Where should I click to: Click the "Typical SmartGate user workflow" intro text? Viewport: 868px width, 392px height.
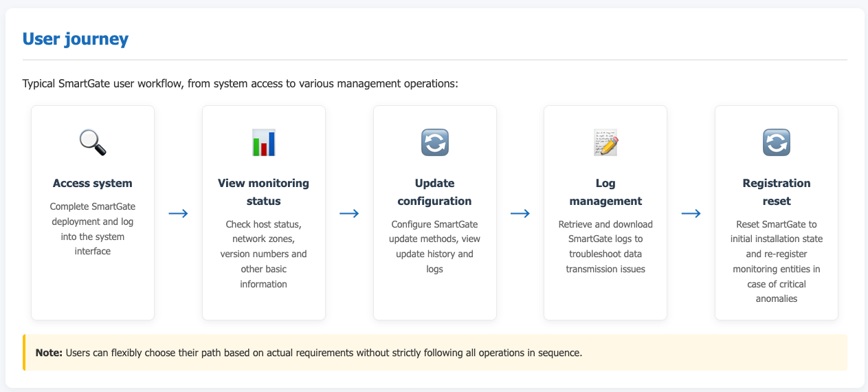[x=240, y=84]
